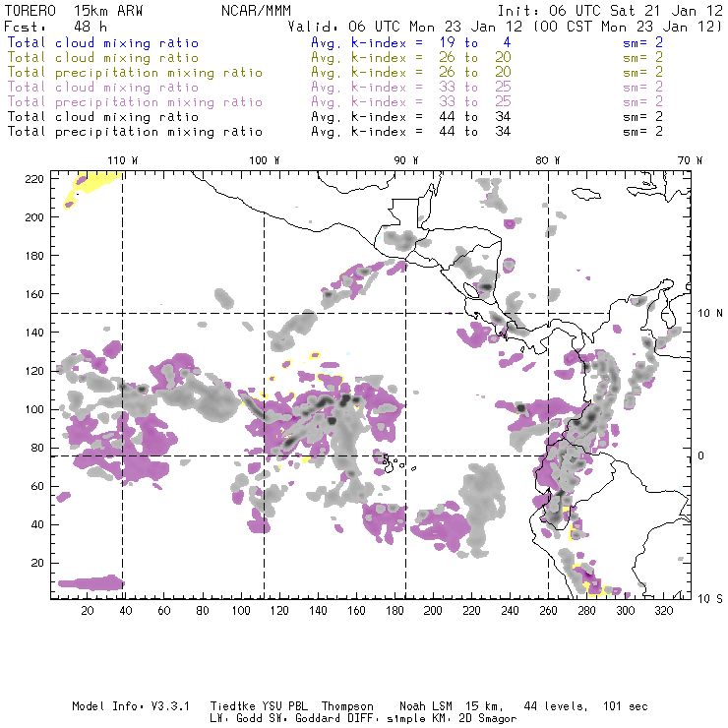Select the '20' x-axis tick label
The width and height of the screenshot is (728, 728).
pyautogui.click(x=88, y=611)
